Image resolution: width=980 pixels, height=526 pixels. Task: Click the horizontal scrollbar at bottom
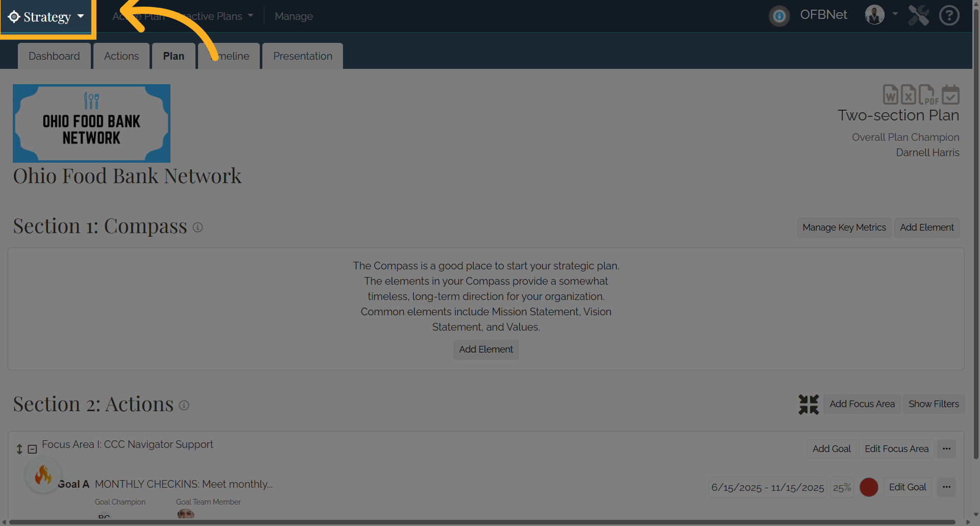pyautogui.click(x=482, y=522)
